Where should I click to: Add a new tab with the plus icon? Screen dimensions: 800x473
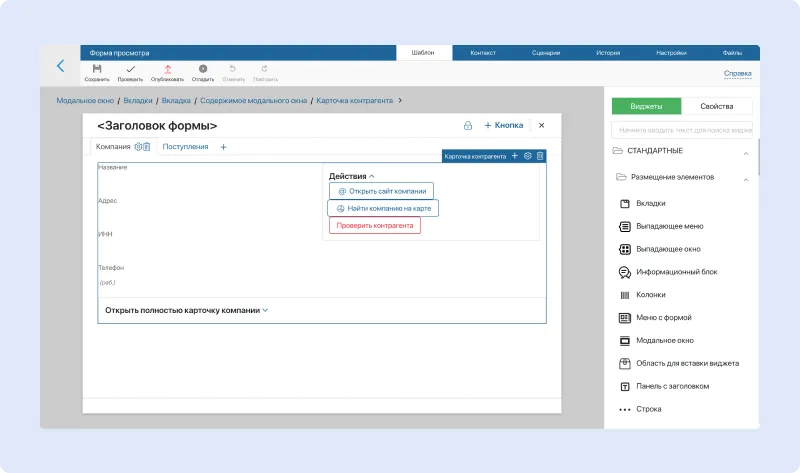(223, 147)
